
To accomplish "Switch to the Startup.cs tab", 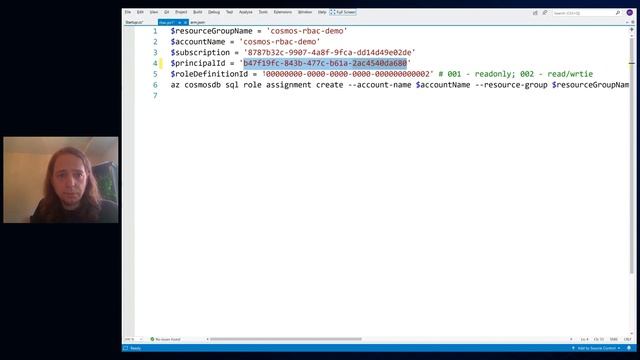I will click(134, 22).
